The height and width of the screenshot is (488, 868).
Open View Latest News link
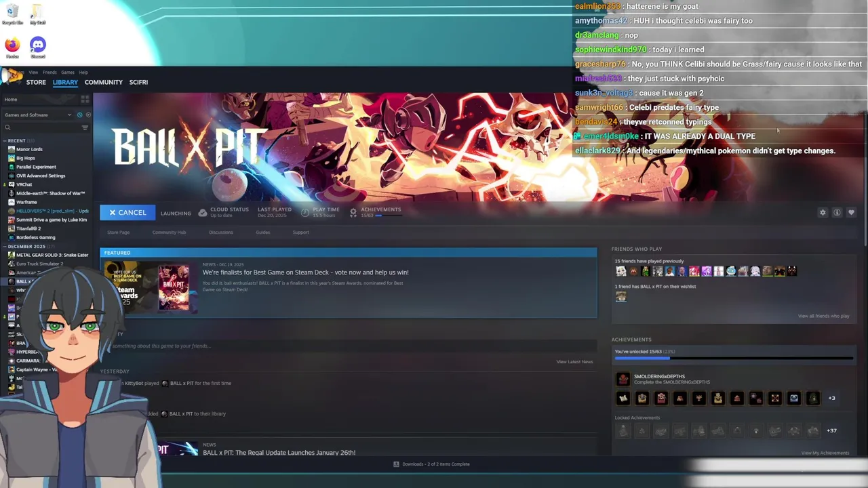tap(574, 362)
